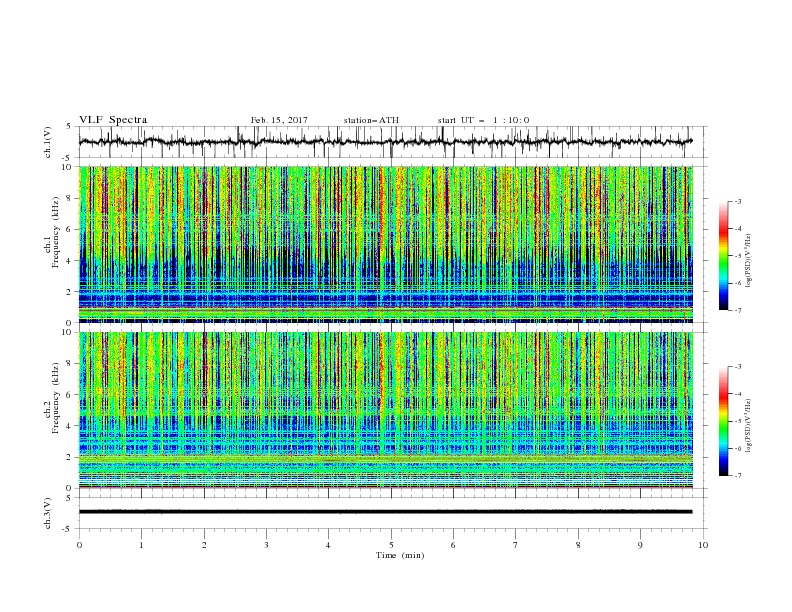This screenshot has width=792, height=612.
Task: Click ch.1 color bar 'log(PSD)(V²/Hz)' label
Action: click(748, 261)
